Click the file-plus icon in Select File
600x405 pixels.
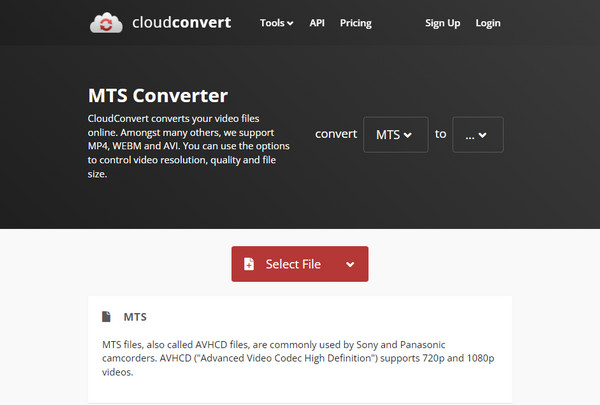coord(249,264)
